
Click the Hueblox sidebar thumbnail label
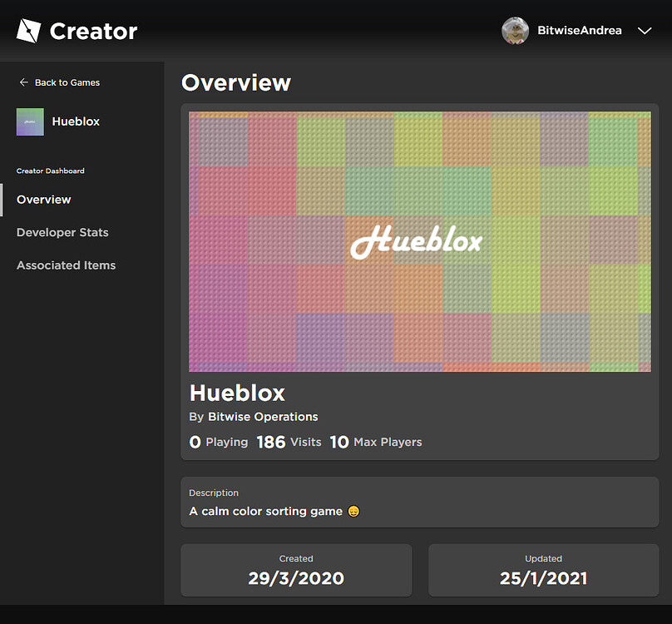click(x=76, y=121)
